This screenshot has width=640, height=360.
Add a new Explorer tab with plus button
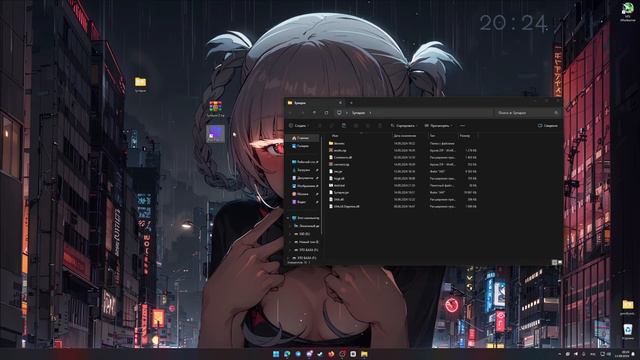351,103
